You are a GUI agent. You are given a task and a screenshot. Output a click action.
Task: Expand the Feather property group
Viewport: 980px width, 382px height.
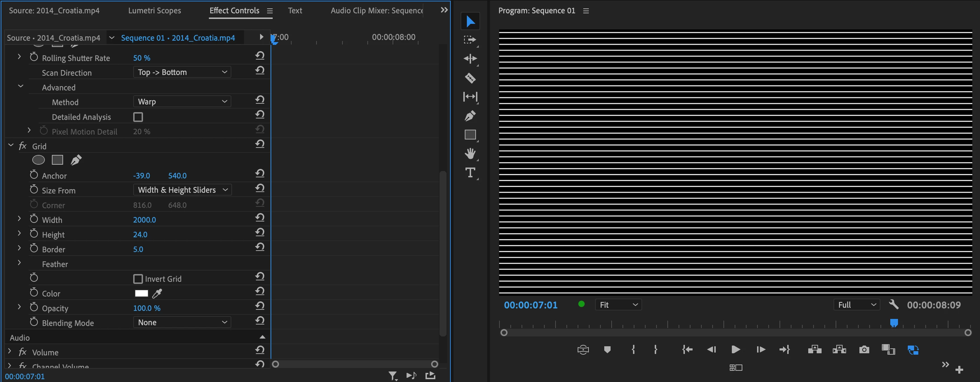(x=19, y=263)
